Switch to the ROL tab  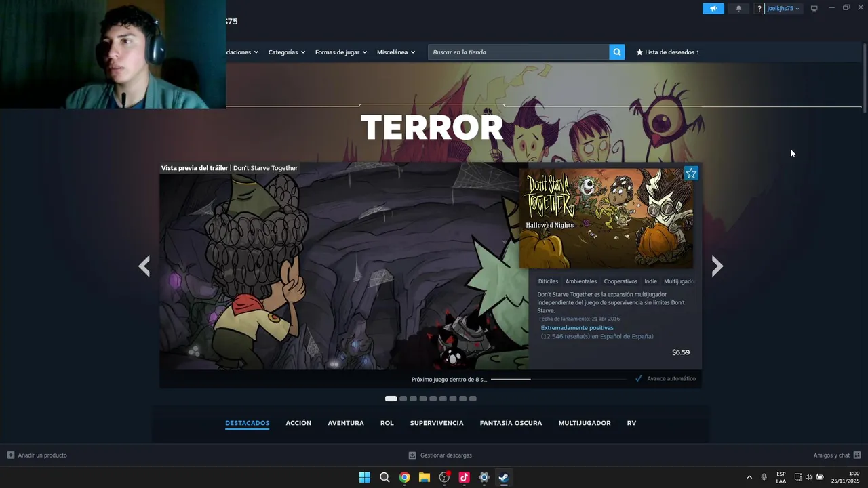coord(387,423)
